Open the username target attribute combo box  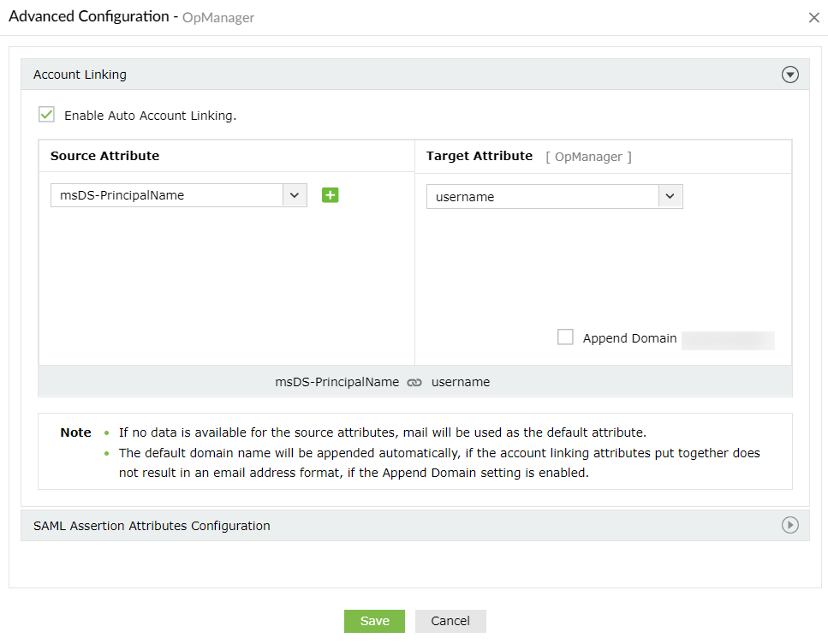coord(543,197)
